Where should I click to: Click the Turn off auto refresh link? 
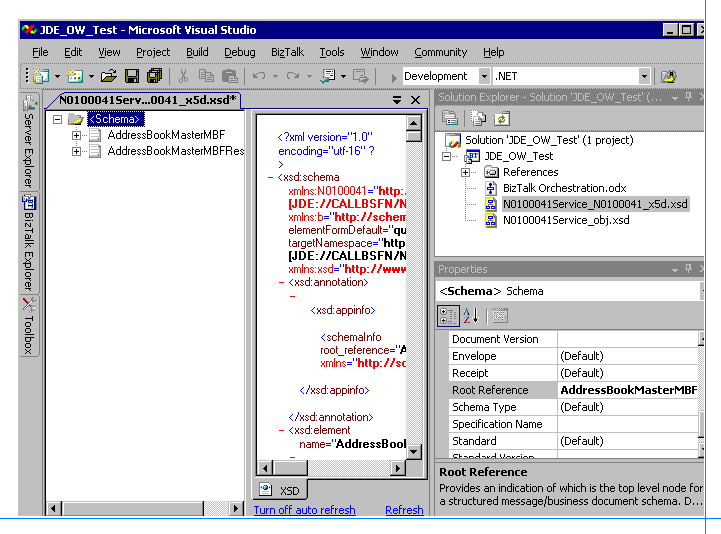tap(304, 510)
